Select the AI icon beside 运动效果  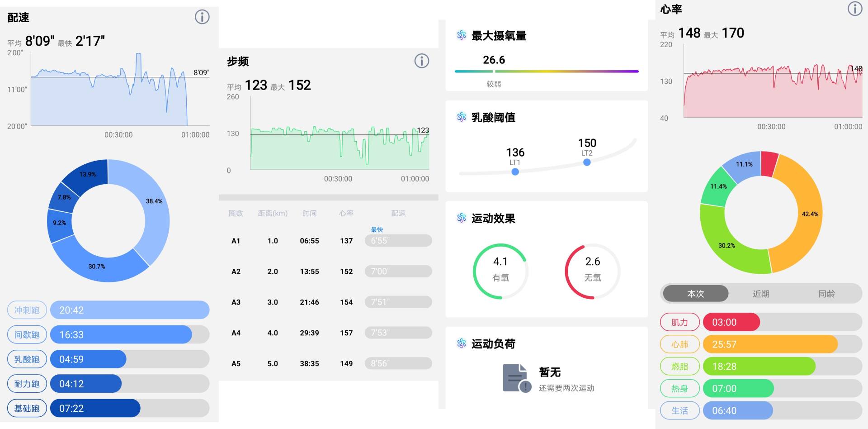pos(460,219)
